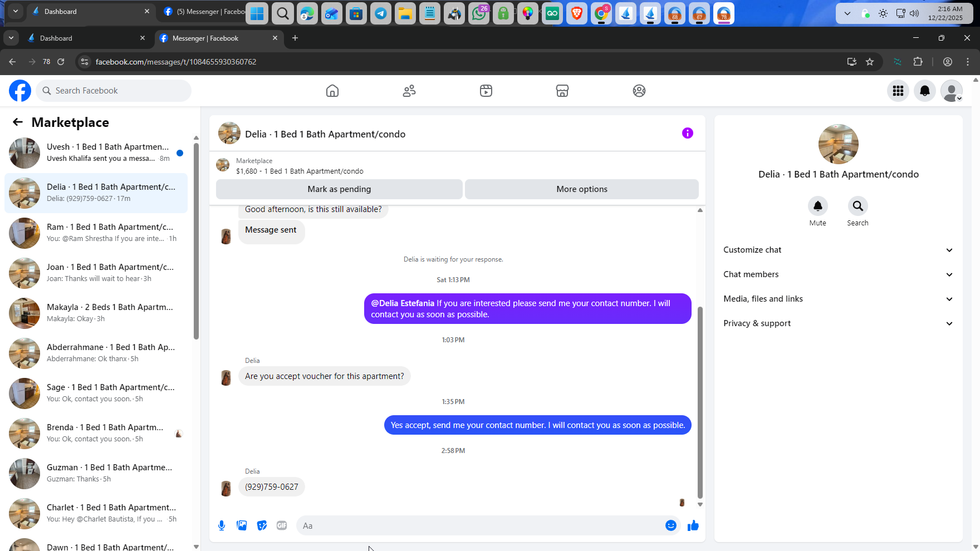Go to Facebook Home feed icon
The image size is (980, 551).
(x=332, y=91)
